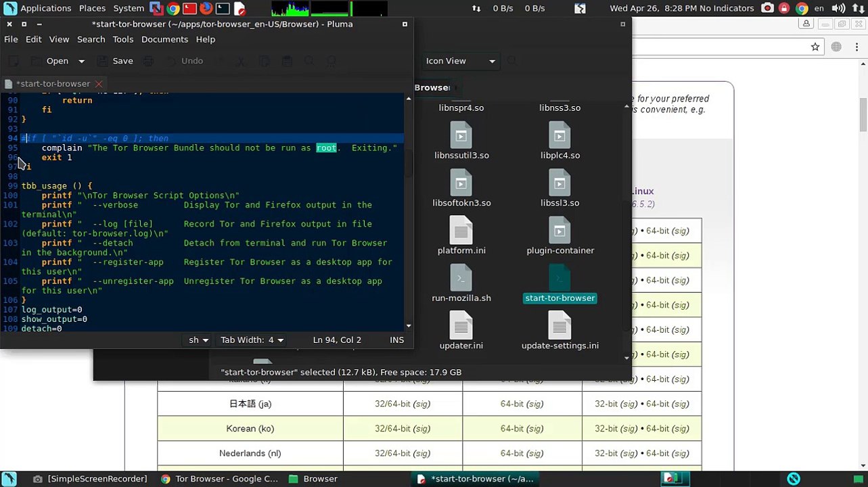Open the Help menu in Pluma
This screenshot has width=868, height=487.
point(205,39)
